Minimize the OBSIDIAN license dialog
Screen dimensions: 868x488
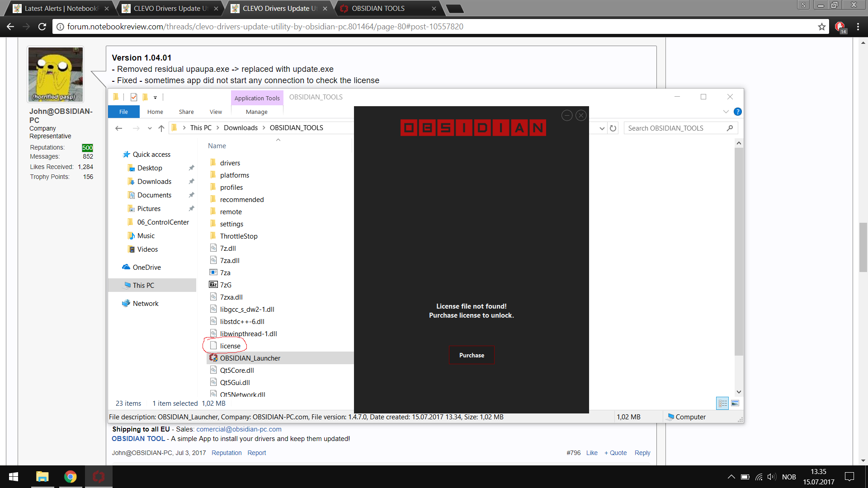567,116
